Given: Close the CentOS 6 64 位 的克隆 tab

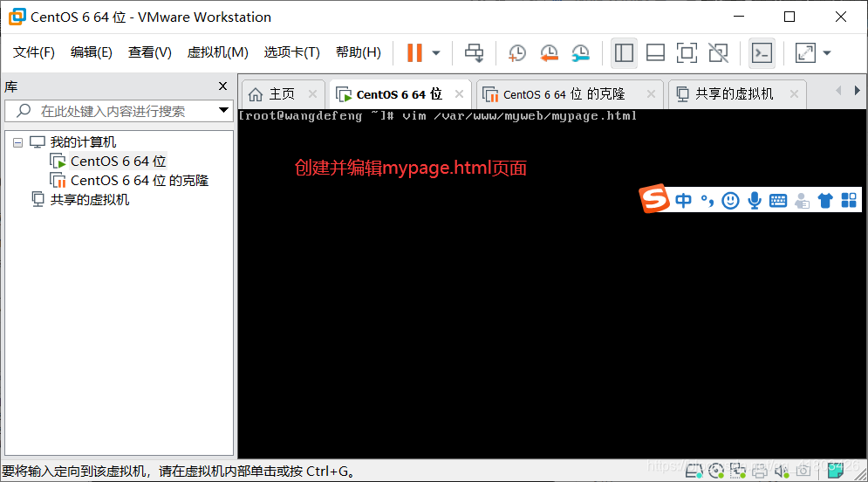Looking at the screenshot, I should point(651,93).
